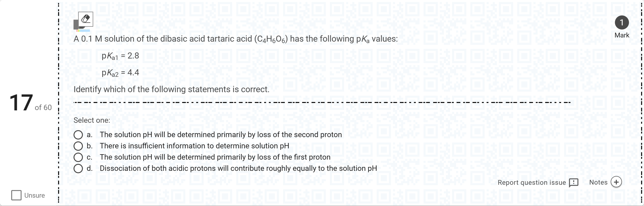Viewport: 644px width, 206px height.
Task: Click the 'Unsure' label text
Action: 35,196
